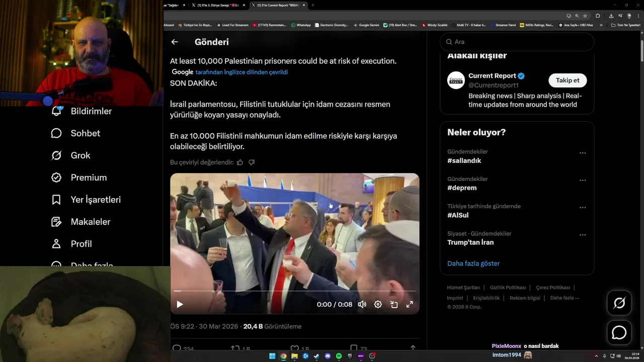Open more options for Trump'tan İran trend
The height and width of the screenshot is (362, 644).
click(583, 235)
